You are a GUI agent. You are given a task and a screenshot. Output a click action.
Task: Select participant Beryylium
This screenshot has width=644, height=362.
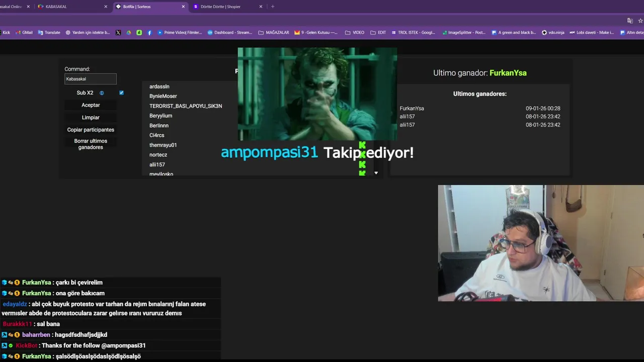tap(160, 116)
